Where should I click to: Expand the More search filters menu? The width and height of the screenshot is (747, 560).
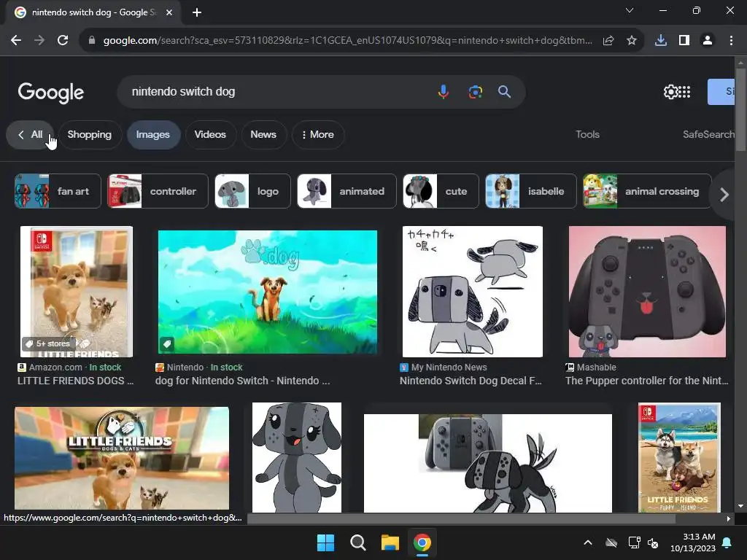[x=318, y=135]
